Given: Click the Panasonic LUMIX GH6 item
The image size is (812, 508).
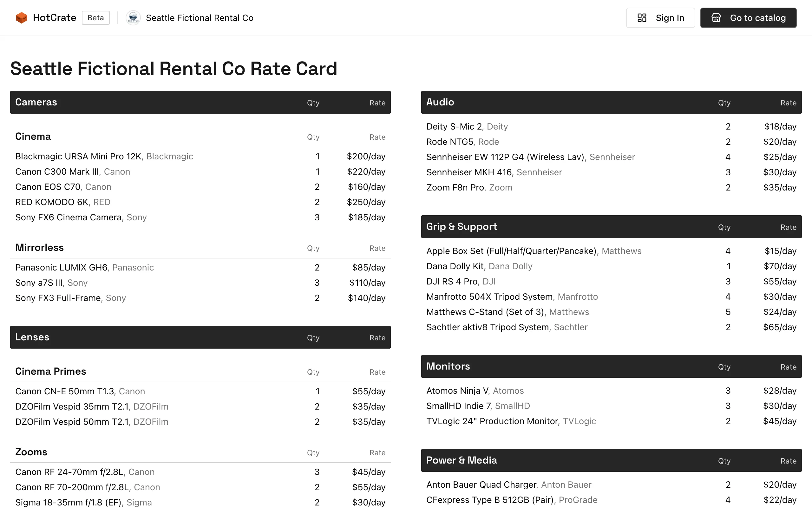Looking at the screenshot, I should point(200,267).
